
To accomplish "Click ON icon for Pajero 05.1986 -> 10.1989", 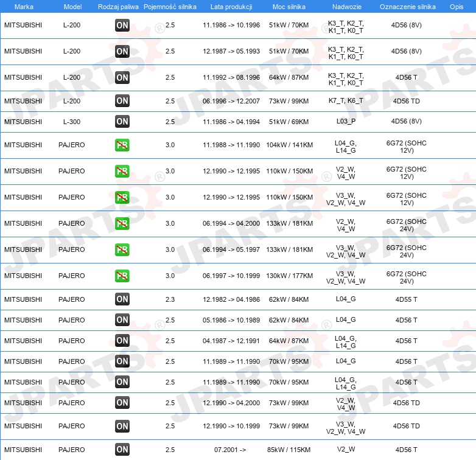I will 122,320.
